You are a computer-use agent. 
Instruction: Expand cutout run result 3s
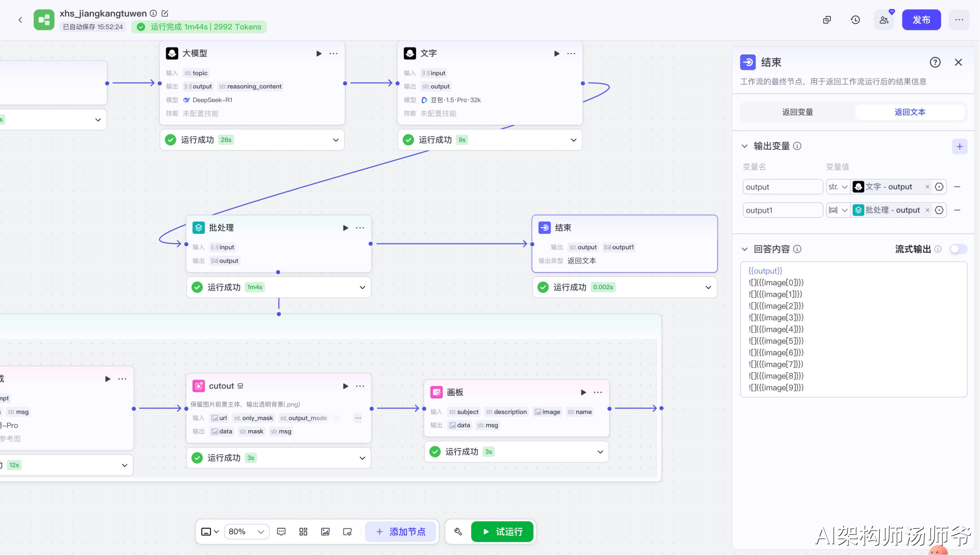point(363,458)
